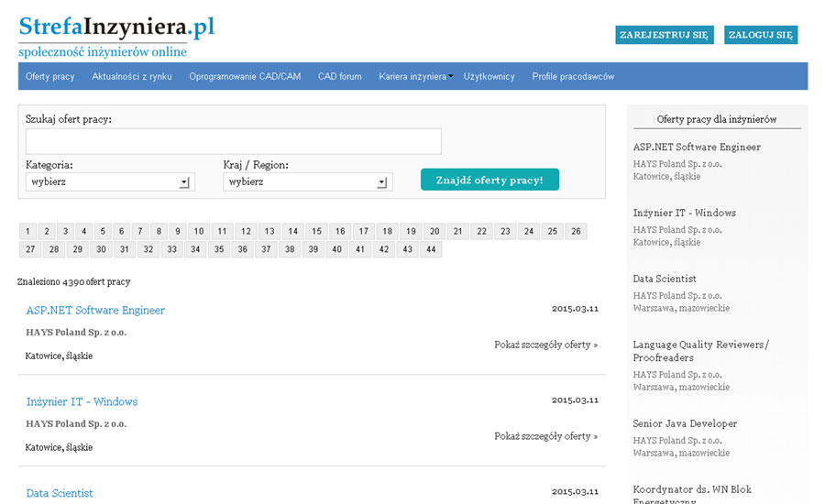Go to results page 42
Viewport: 825px width, 504px height.
coord(384,249)
